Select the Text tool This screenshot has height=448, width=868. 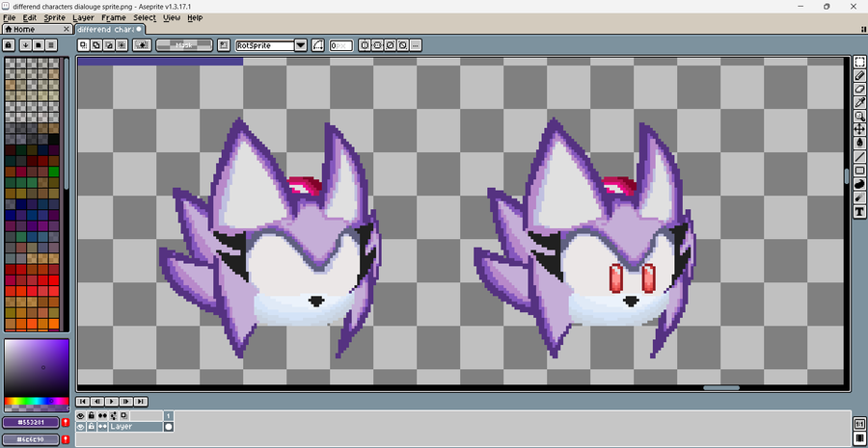[x=859, y=211]
